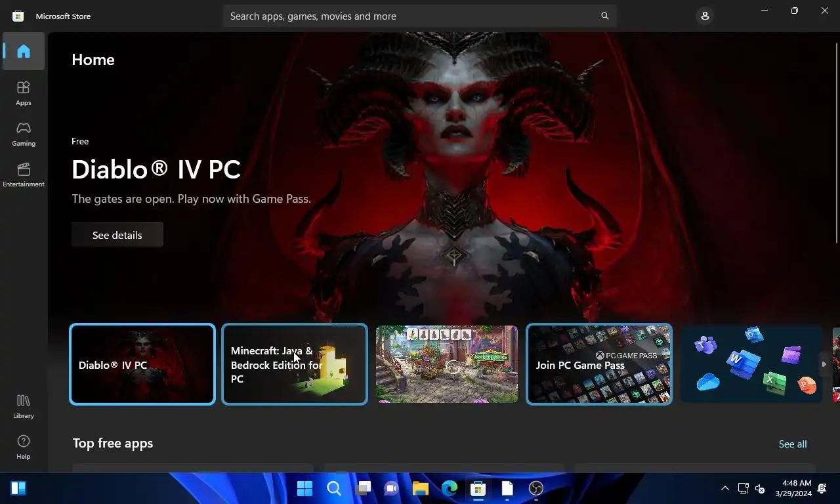The height and width of the screenshot is (504, 840).
Task: Focus the search apps and games field
Action: [x=419, y=16]
